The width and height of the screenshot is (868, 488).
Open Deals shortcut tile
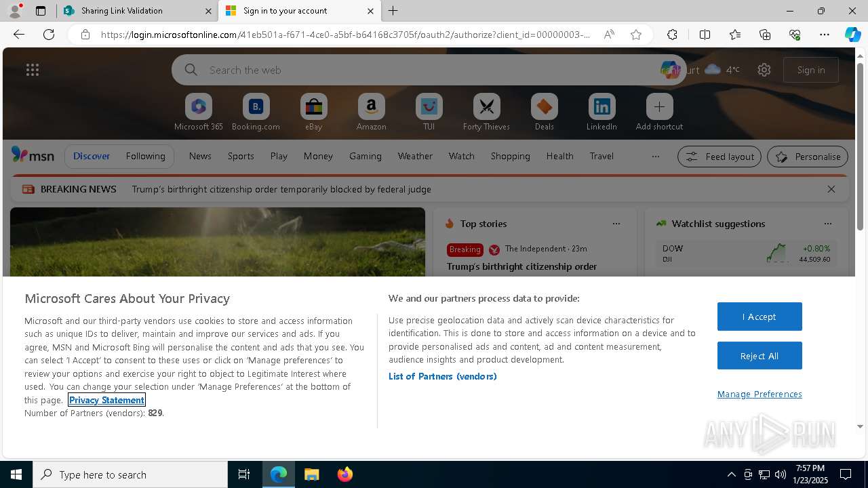pyautogui.click(x=544, y=113)
